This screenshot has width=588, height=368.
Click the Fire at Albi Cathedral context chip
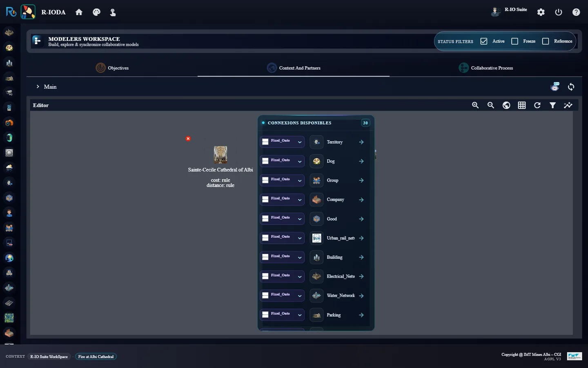pos(96,357)
